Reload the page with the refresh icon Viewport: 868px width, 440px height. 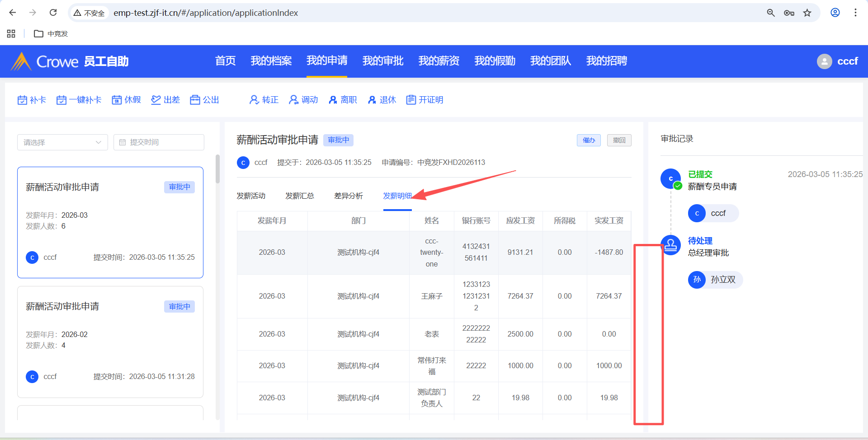tap(53, 13)
